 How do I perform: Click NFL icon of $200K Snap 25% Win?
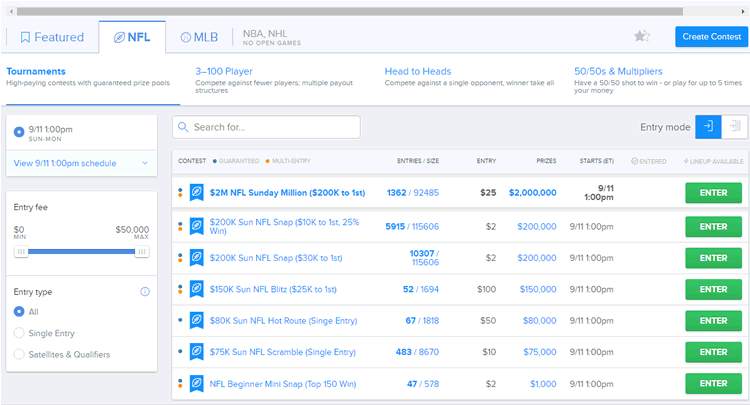pyautogui.click(x=196, y=226)
